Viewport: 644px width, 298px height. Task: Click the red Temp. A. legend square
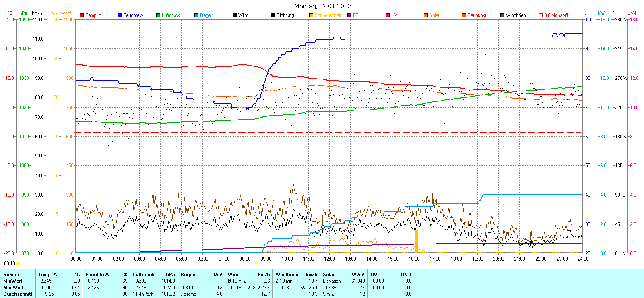(x=82, y=15)
